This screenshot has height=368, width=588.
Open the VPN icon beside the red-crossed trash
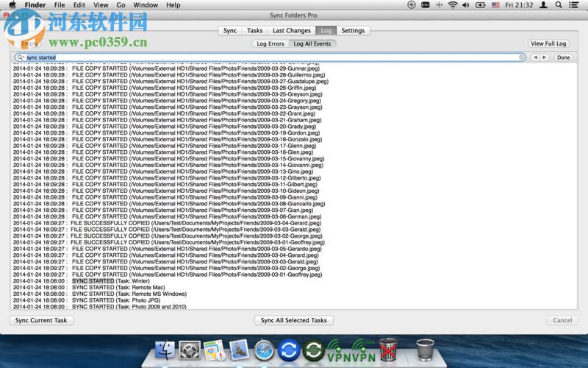364,351
